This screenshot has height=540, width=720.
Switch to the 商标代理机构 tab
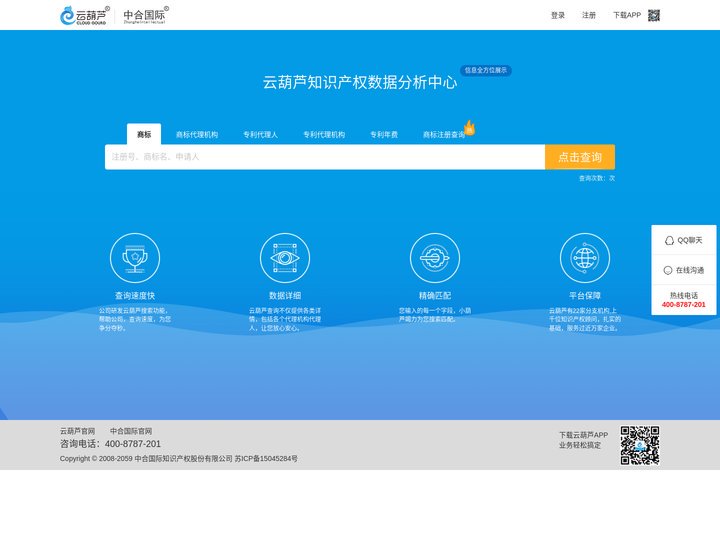(x=197, y=135)
